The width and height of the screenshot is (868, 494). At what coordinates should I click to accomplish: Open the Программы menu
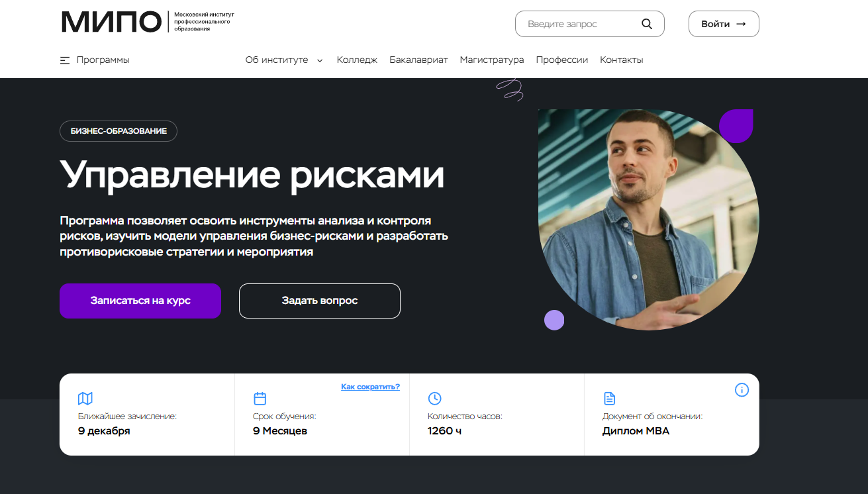(103, 60)
